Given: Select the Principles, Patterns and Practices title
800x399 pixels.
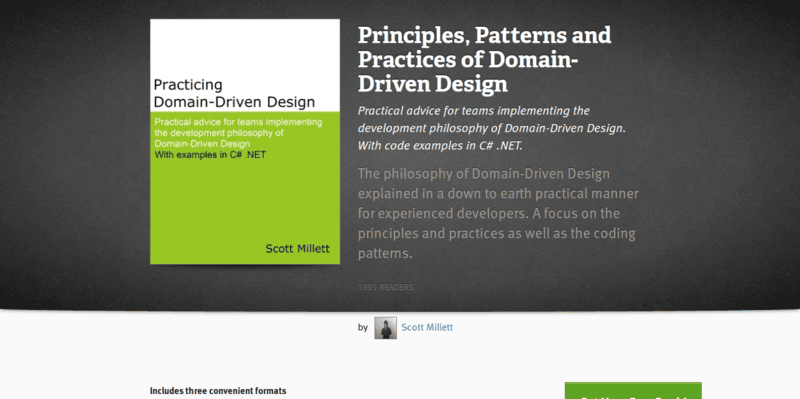Looking at the screenshot, I should [484, 59].
